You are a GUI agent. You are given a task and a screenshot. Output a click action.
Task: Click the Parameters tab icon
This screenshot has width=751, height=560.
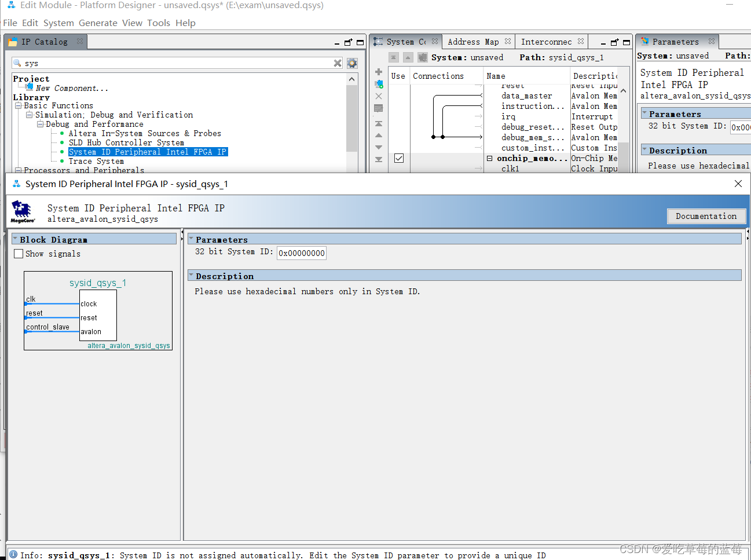click(x=644, y=41)
